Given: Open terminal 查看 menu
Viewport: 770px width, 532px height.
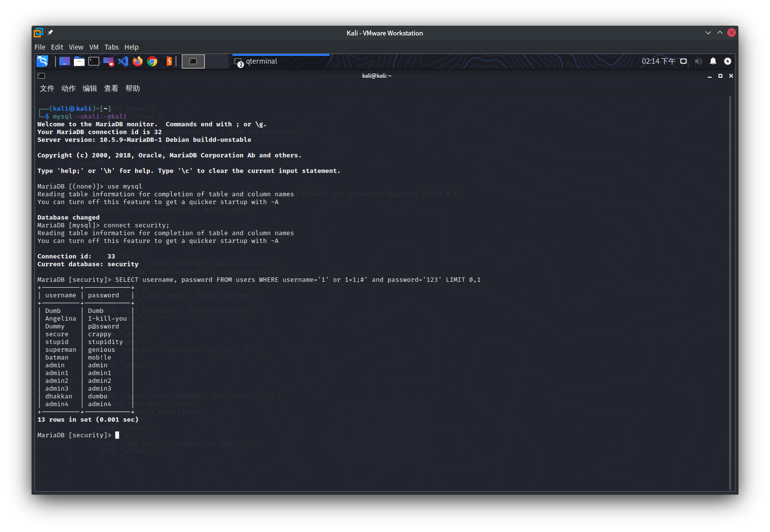Looking at the screenshot, I should [111, 88].
